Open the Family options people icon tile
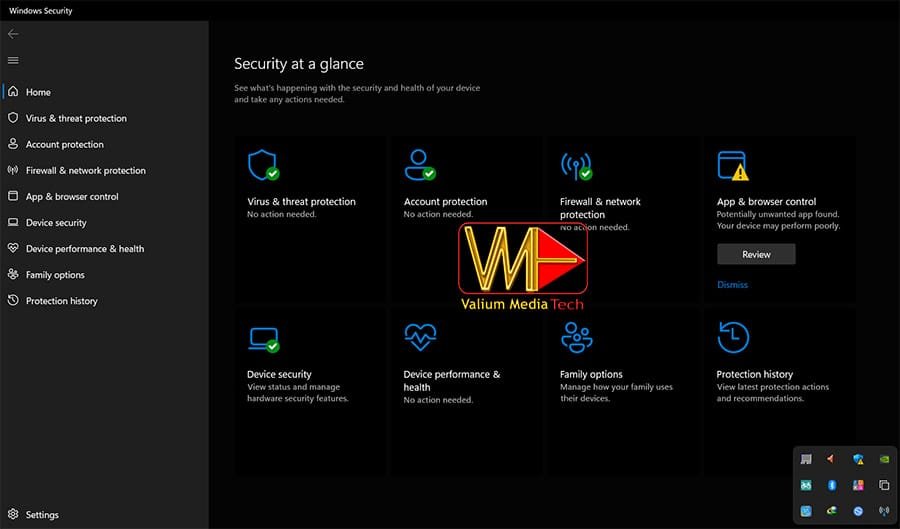Image resolution: width=900 pixels, height=529 pixels. (622, 392)
